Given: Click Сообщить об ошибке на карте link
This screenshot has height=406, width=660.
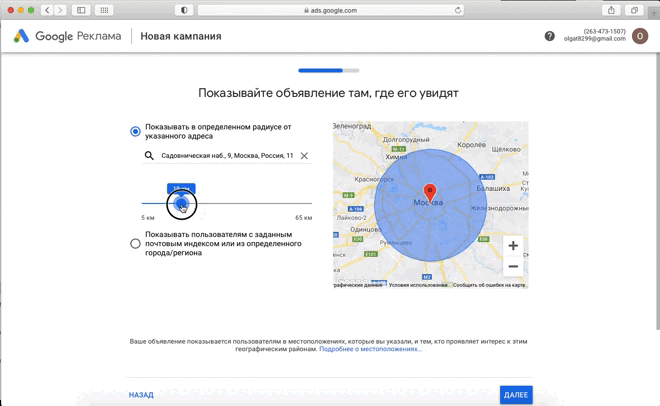Looking at the screenshot, I should (489, 285).
